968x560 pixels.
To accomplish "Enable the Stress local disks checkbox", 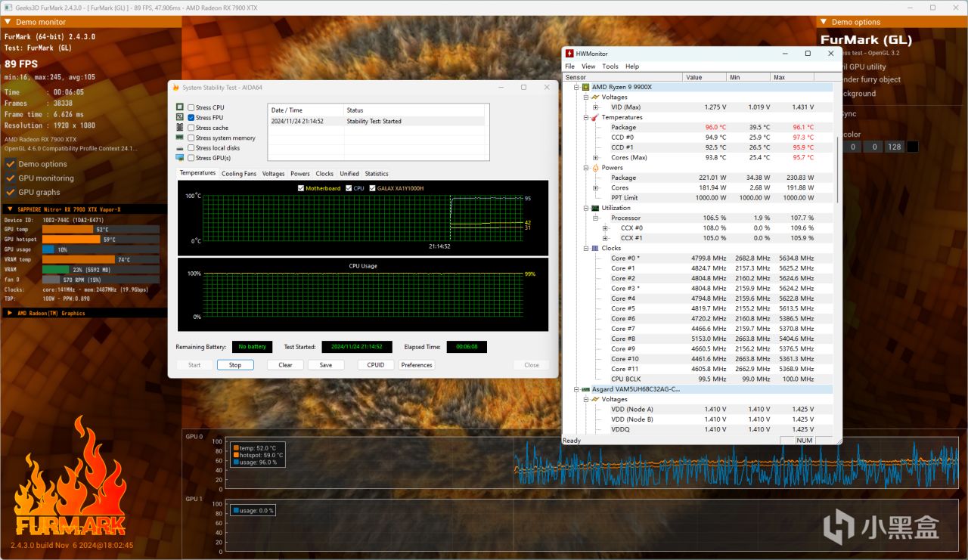I will [x=191, y=148].
